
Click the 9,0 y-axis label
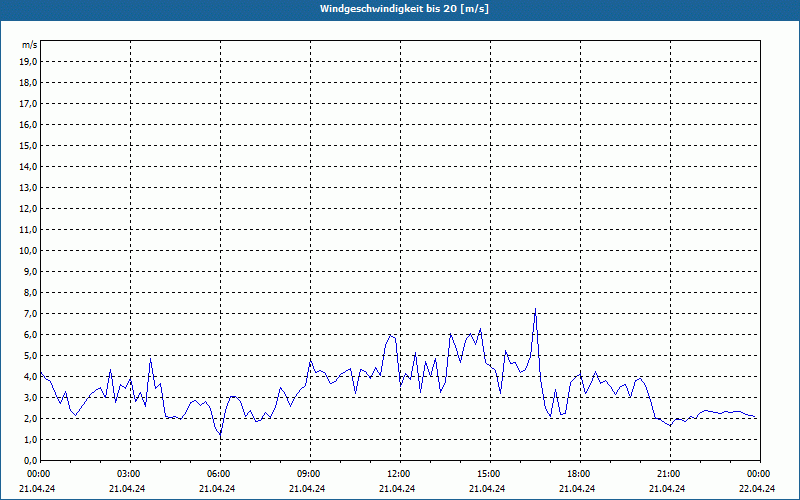30,271
